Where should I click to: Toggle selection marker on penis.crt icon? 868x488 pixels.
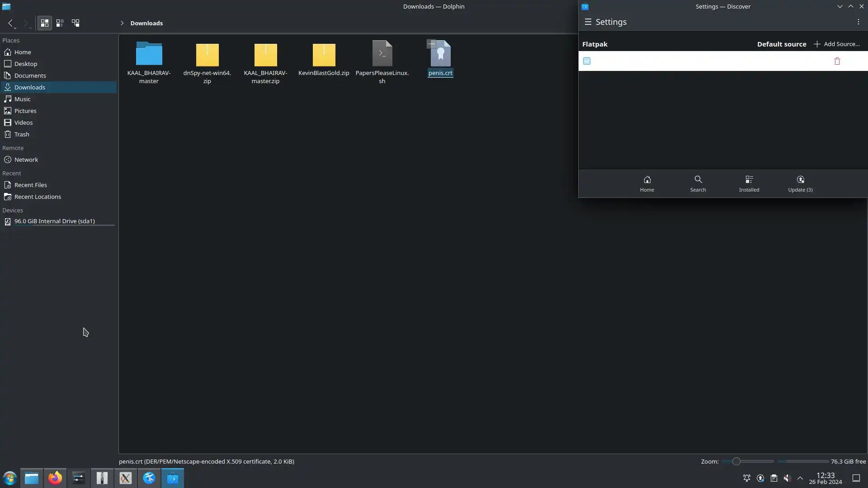pyautogui.click(x=431, y=44)
